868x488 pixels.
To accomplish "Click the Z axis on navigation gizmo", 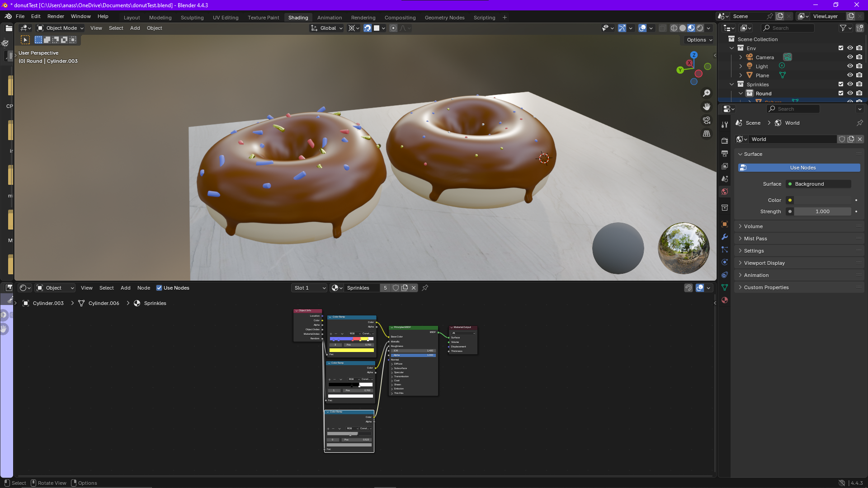I will point(694,55).
